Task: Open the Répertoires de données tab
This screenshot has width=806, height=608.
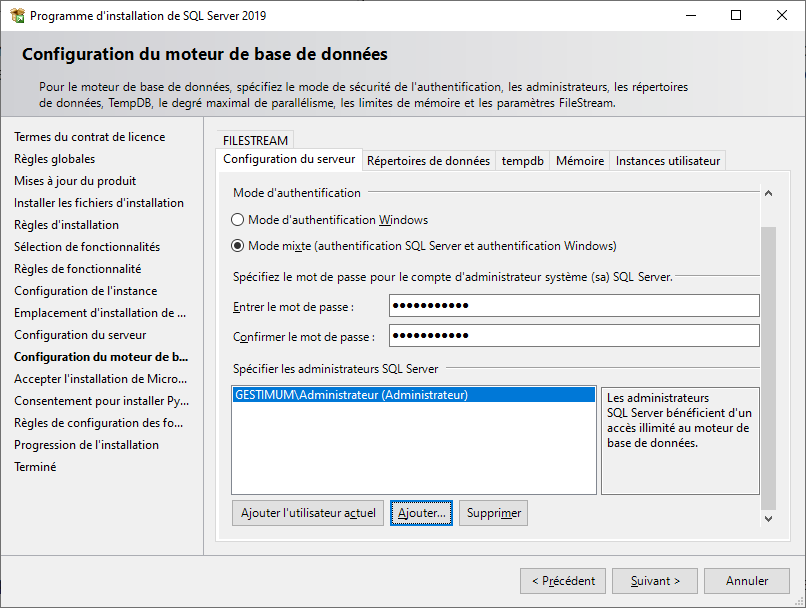Action: click(x=428, y=161)
